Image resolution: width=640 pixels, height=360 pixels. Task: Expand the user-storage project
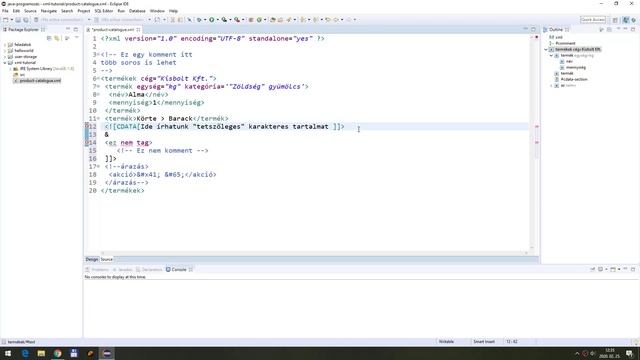tap(5, 57)
